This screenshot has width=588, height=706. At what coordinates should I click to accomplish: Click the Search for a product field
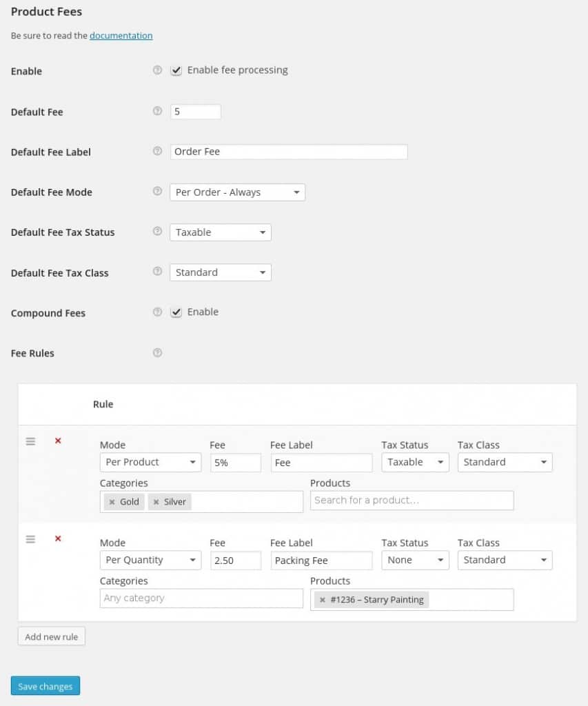click(x=412, y=501)
